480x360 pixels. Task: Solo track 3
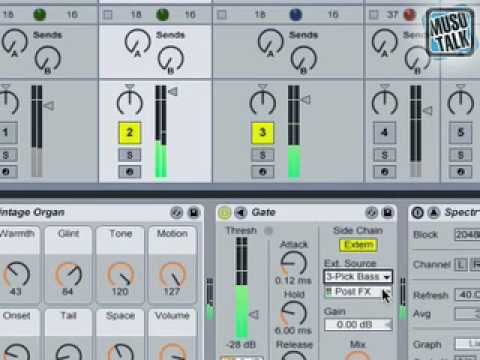coord(262,155)
